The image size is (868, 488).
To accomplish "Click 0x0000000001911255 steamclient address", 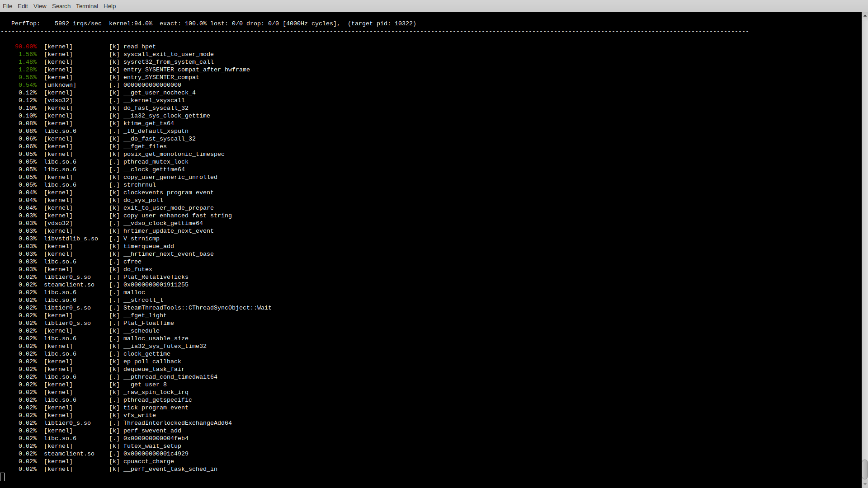I will (x=156, y=285).
